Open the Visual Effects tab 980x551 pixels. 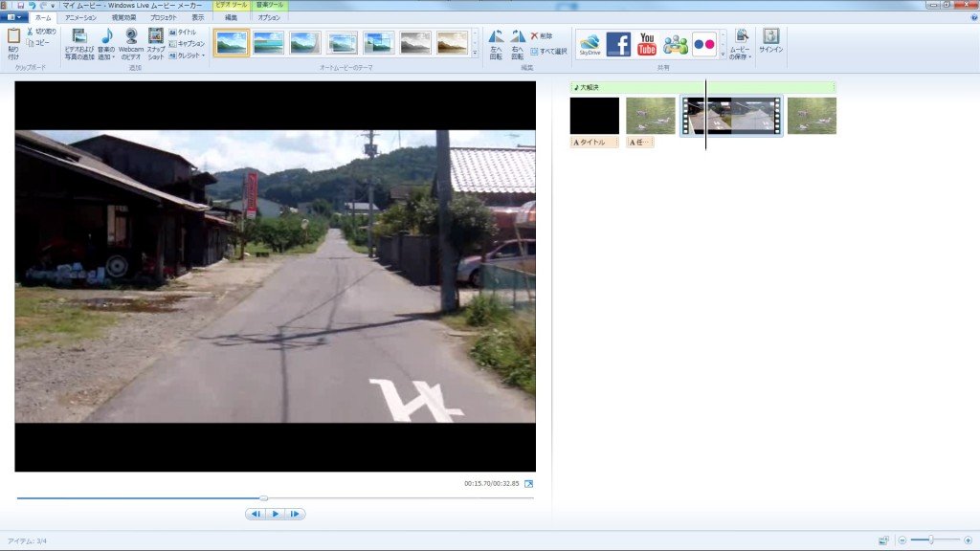coord(123,17)
